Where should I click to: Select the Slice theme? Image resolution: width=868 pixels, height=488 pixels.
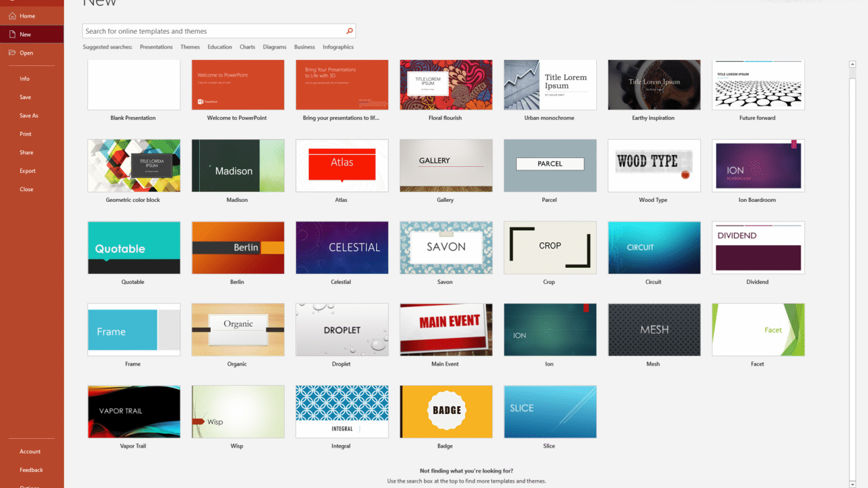[550, 412]
